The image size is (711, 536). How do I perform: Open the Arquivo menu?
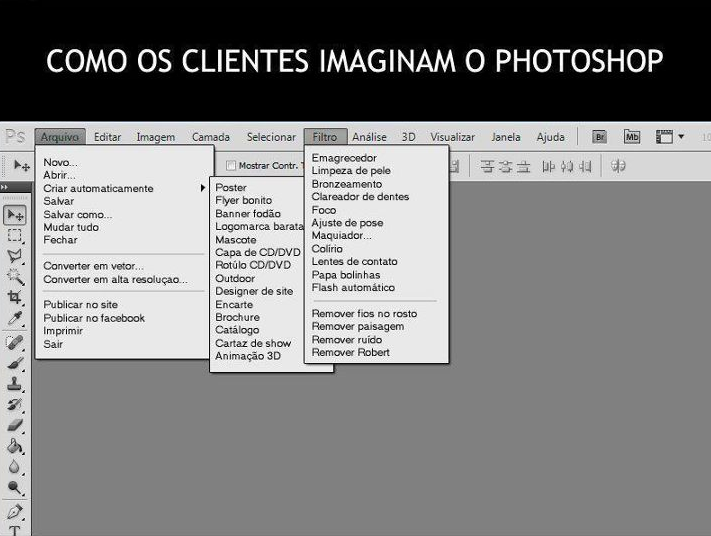click(60, 137)
